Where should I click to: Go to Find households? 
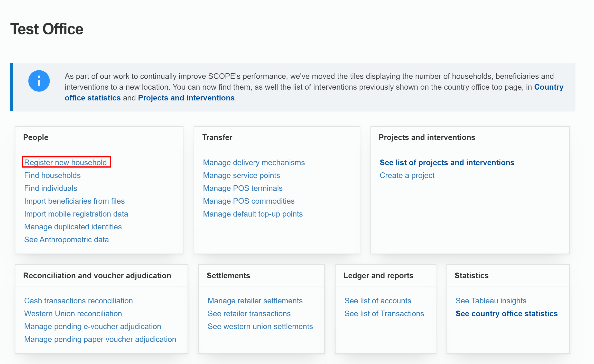pos(52,175)
